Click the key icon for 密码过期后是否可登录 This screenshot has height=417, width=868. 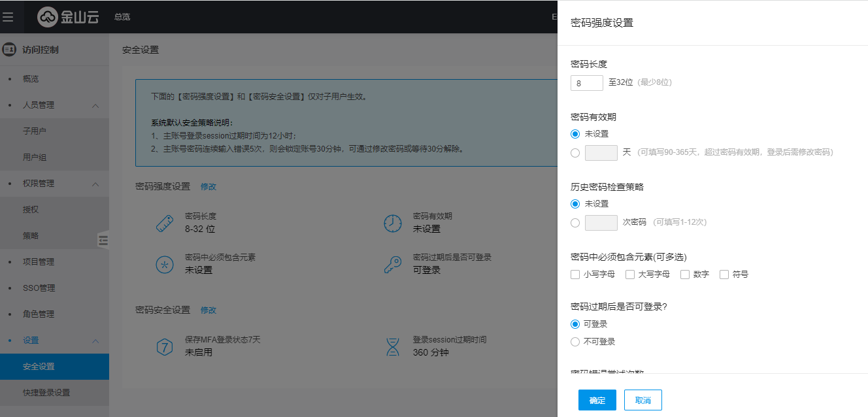point(392,264)
